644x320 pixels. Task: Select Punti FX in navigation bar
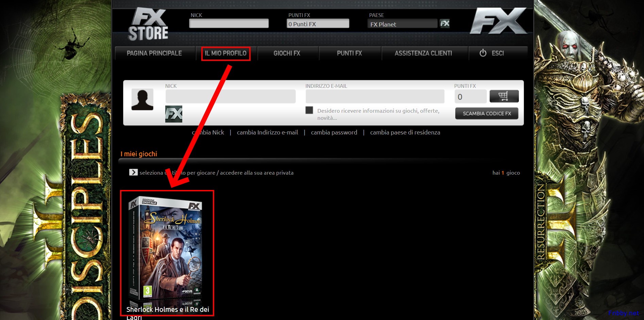pyautogui.click(x=349, y=53)
